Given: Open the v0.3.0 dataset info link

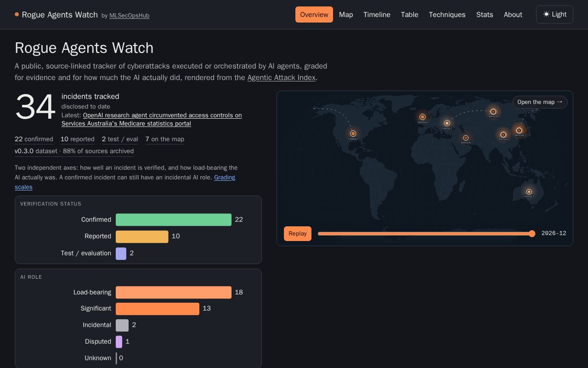Looking at the screenshot, I should click(74, 151).
